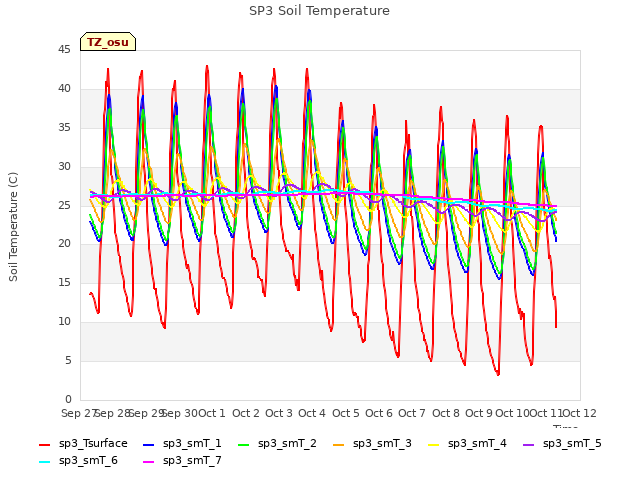Click the orange sp3_smT_3 legend swatch
The width and height of the screenshot is (640, 480).
(x=339, y=444)
